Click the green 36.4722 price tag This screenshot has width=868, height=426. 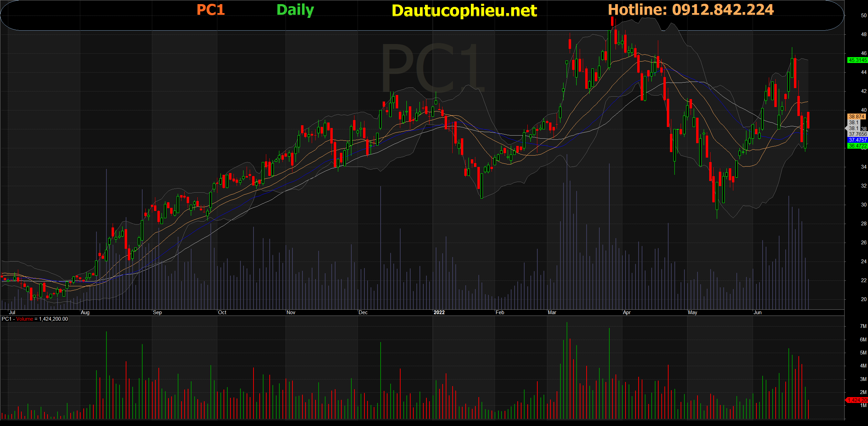coord(857,146)
